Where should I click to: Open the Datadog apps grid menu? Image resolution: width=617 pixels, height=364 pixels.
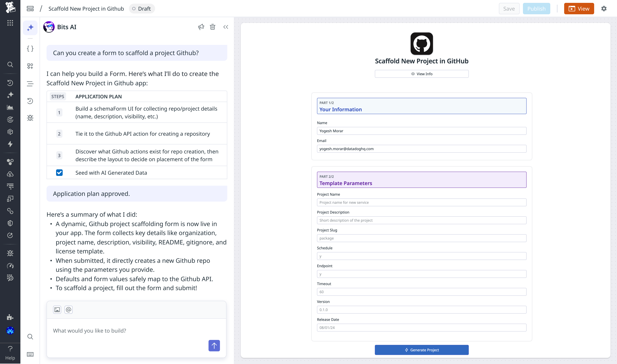[10, 23]
